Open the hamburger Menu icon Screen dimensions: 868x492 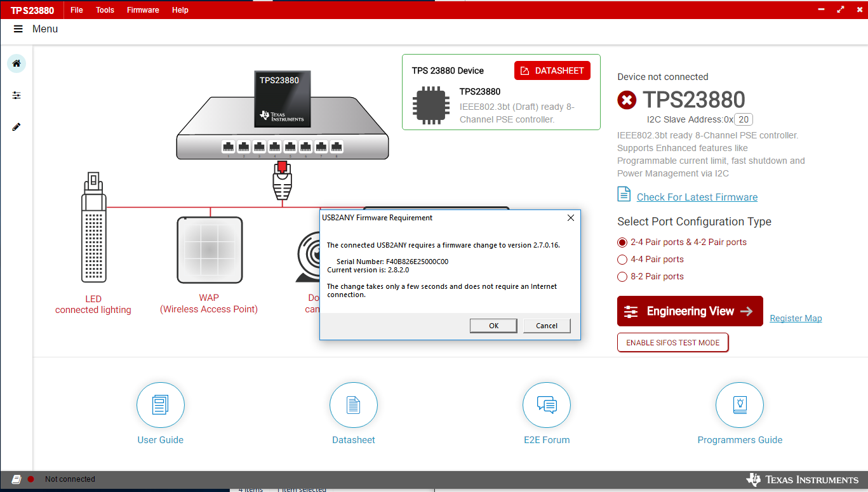(18, 29)
